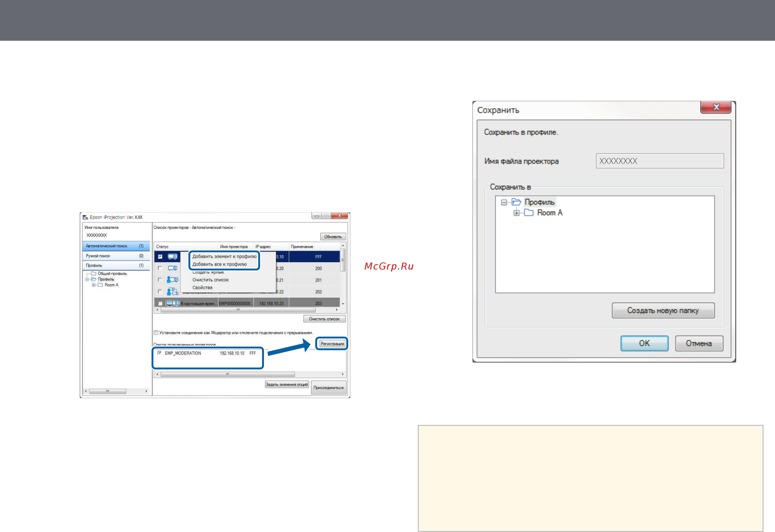This screenshot has height=532, width=775.
Task: Choose Добавить элемент к профилю from the context menu
Action: point(224,256)
